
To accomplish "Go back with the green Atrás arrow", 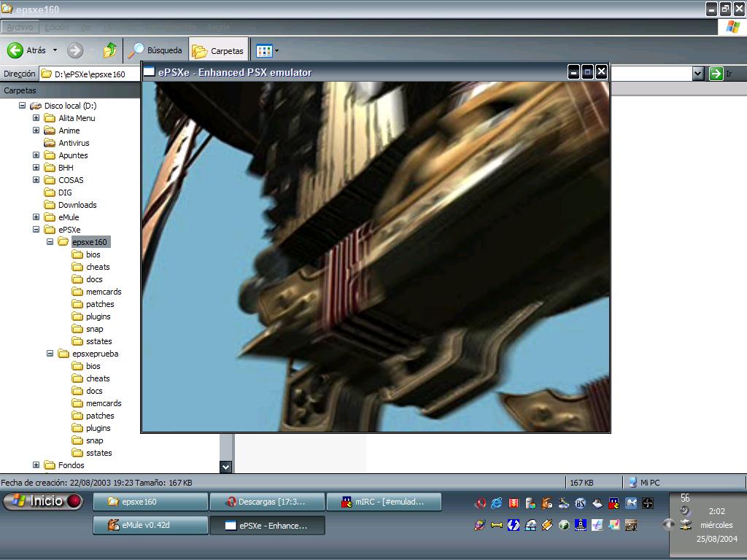I will [x=15, y=50].
